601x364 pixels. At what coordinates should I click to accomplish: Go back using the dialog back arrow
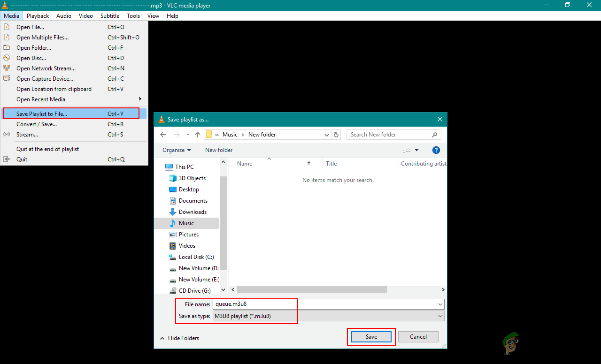(x=163, y=135)
